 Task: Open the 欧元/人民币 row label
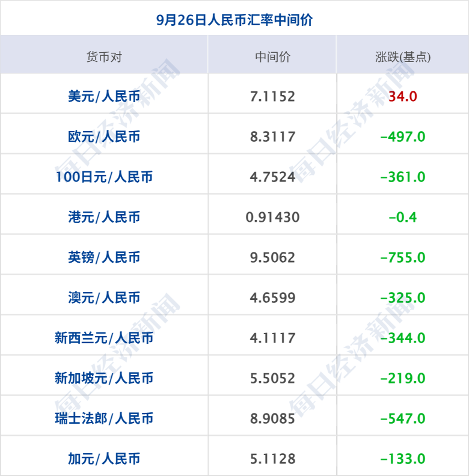pyautogui.click(x=104, y=136)
